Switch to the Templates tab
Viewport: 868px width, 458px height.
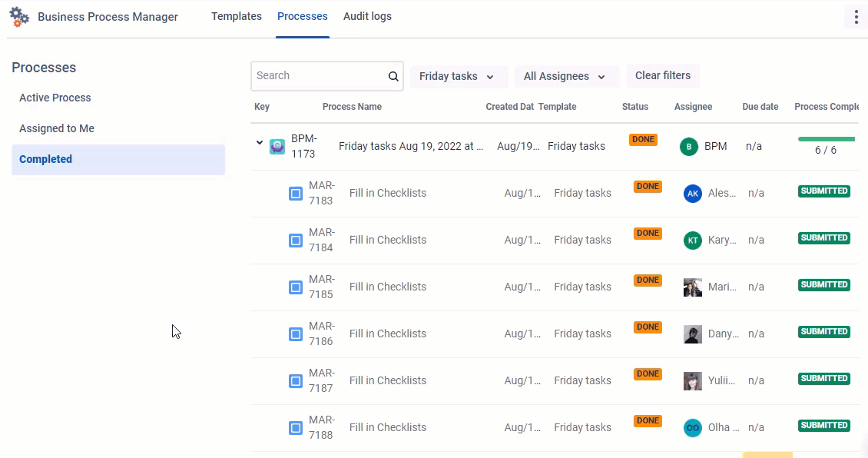(x=237, y=16)
